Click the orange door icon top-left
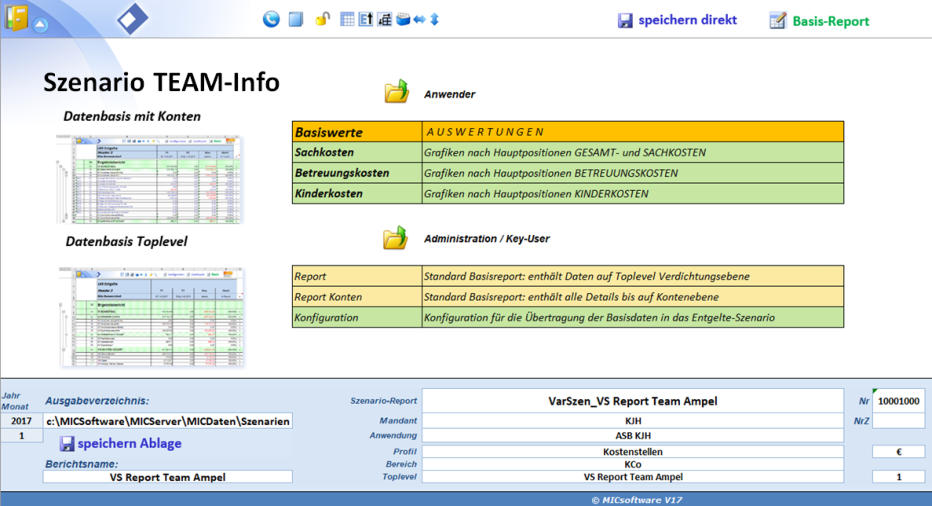 pos(16,18)
